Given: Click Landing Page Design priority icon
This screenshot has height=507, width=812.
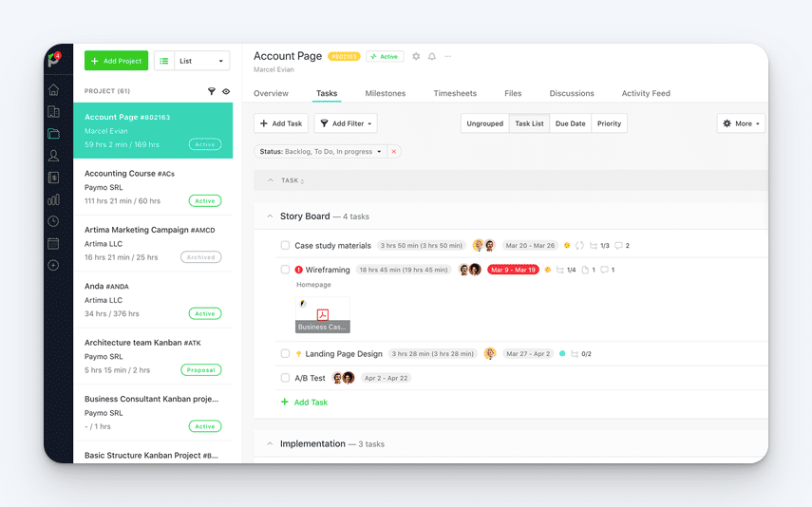Looking at the screenshot, I should tap(299, 354).
